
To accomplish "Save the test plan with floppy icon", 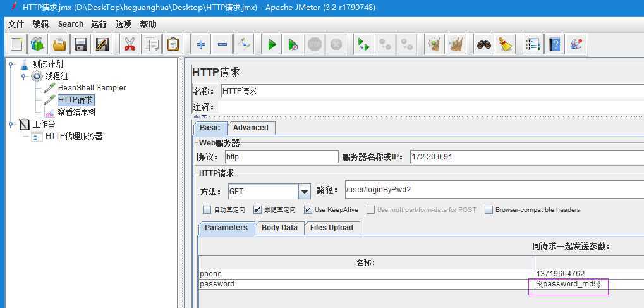I will 81,44.
